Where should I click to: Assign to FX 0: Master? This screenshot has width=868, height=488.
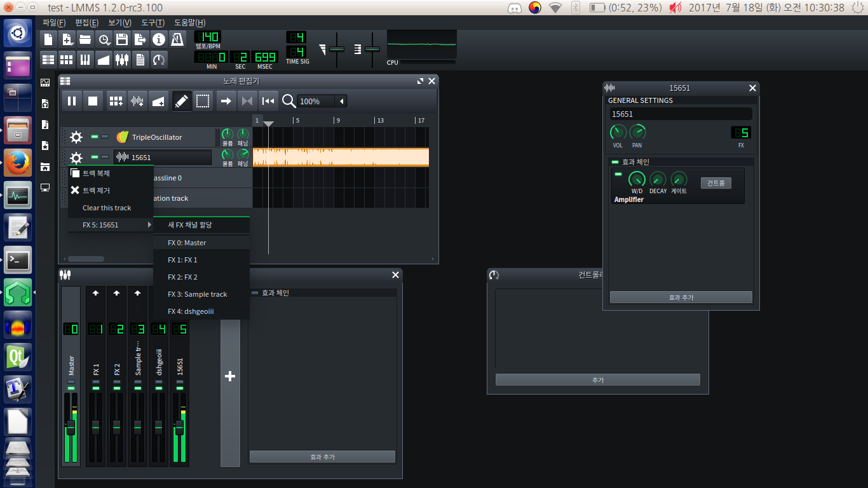tap(201, 243)
